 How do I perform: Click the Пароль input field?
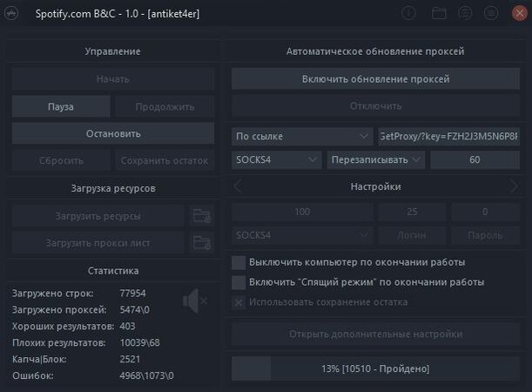(485, 235)
